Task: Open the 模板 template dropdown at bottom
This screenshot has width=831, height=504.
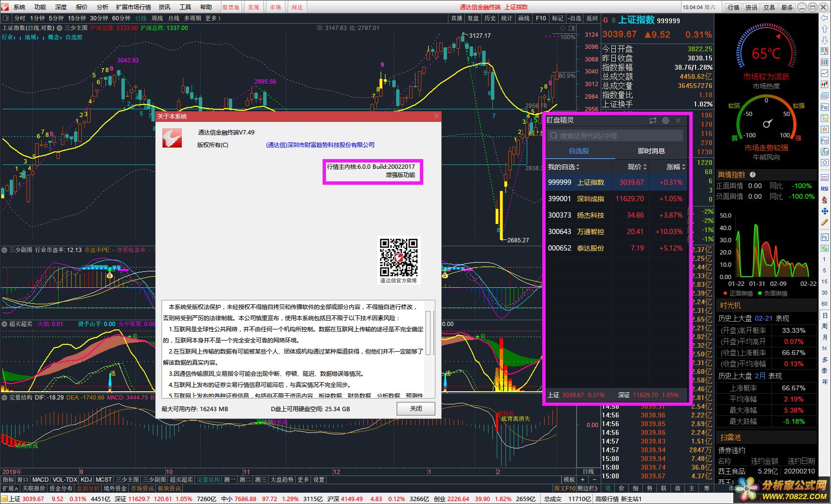Action: [570, 480]
